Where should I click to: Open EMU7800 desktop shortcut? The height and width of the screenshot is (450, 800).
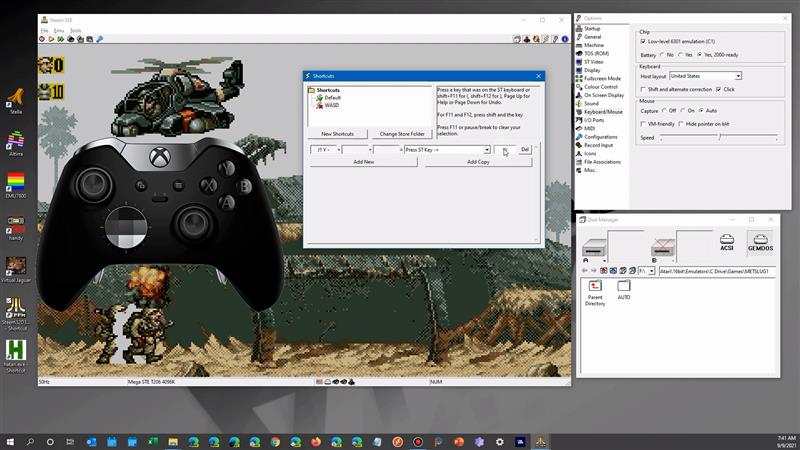(x=16, y=185)
